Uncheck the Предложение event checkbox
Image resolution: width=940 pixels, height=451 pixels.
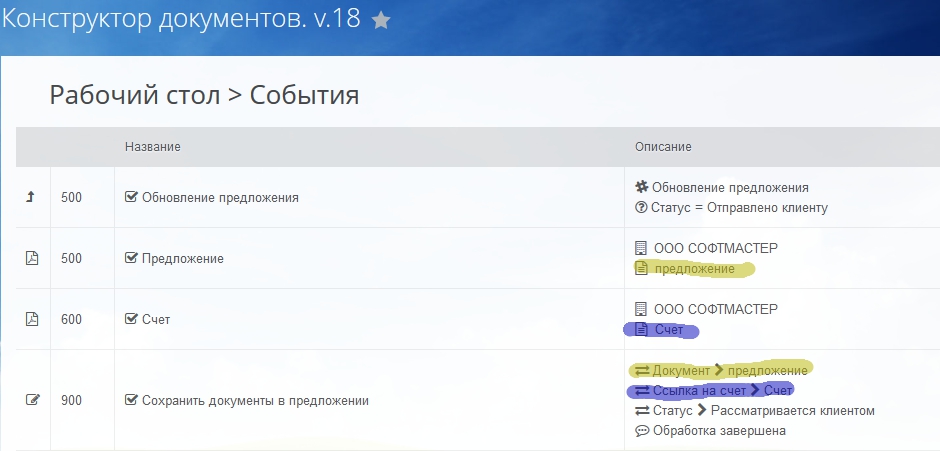click(x=131, y=258)
